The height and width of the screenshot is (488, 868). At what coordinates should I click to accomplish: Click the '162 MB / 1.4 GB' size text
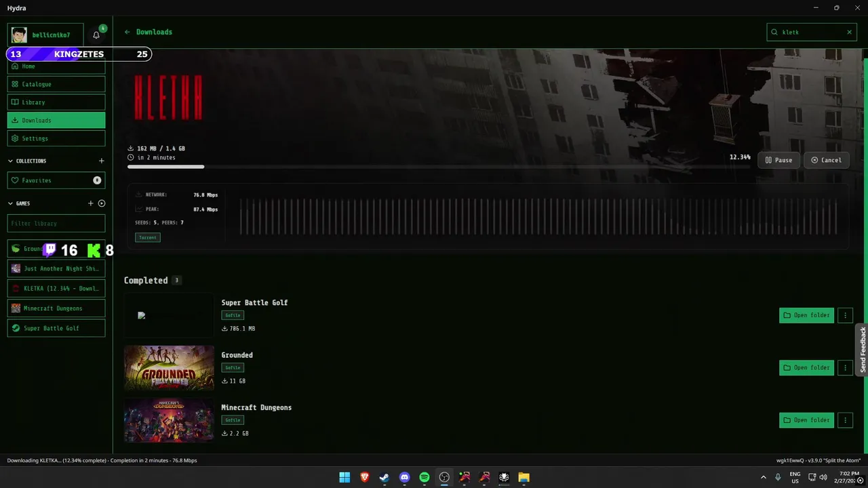pyautogui.click(x=161, y=148)
